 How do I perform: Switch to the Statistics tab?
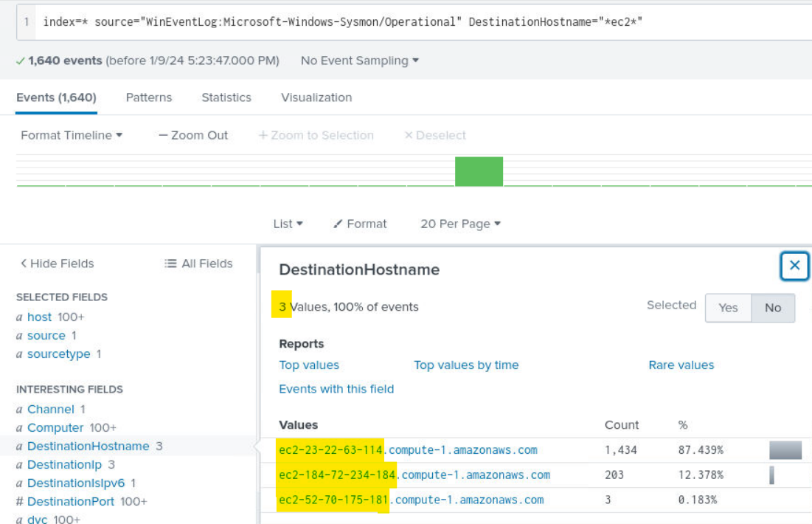(x=226, y=97)
